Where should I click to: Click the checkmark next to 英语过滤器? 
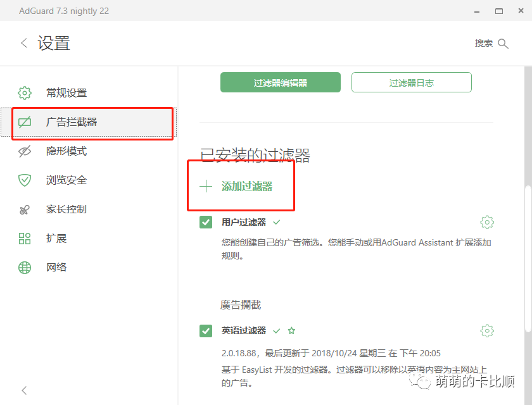(x=277, y=331)
